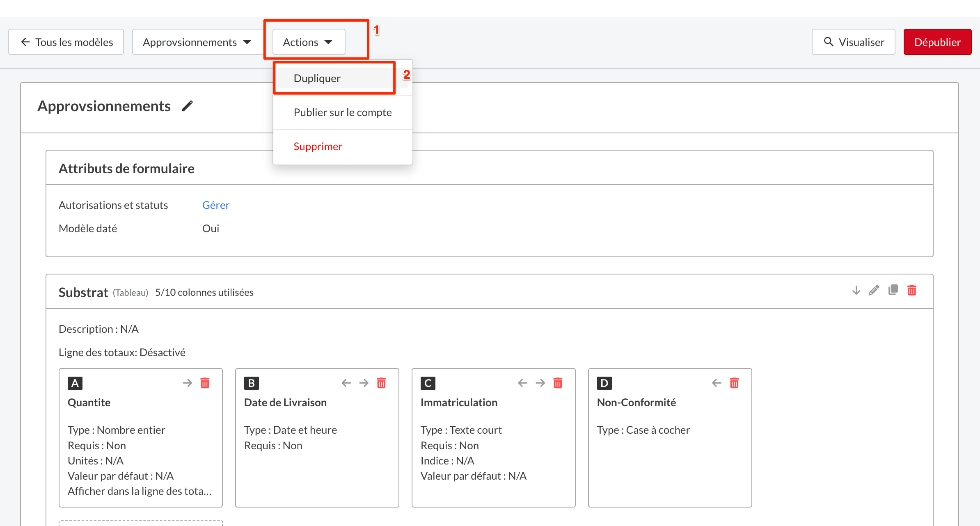Move Immatriculation column to the right
This screenshot has height=526, width=980.
tap(540, 383)
